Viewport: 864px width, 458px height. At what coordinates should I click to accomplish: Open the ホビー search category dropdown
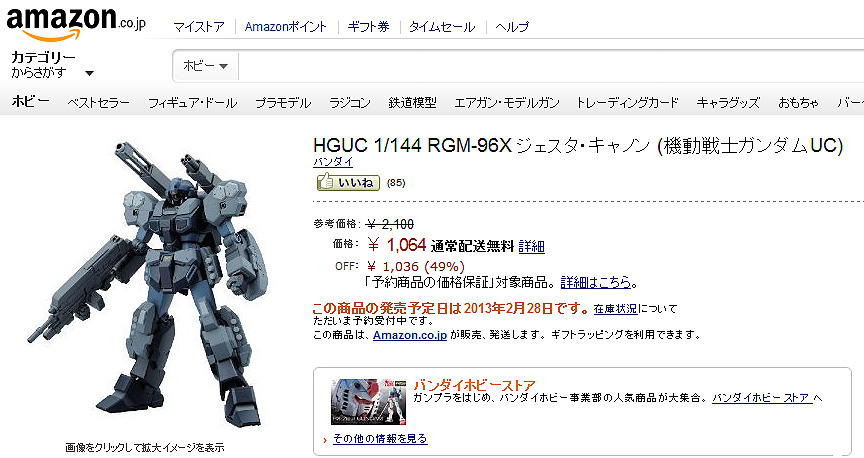click(x=206, y=66)
